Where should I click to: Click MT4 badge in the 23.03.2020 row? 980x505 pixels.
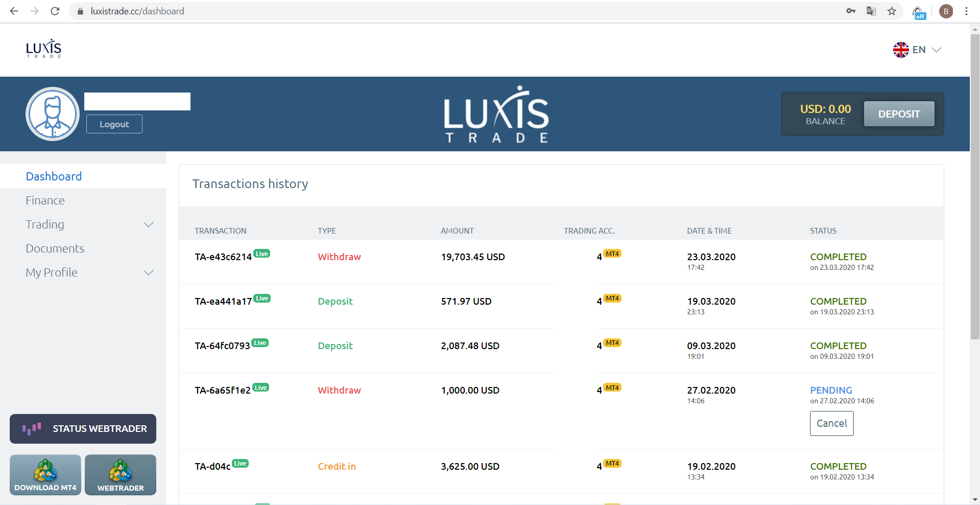click(612, 254)
